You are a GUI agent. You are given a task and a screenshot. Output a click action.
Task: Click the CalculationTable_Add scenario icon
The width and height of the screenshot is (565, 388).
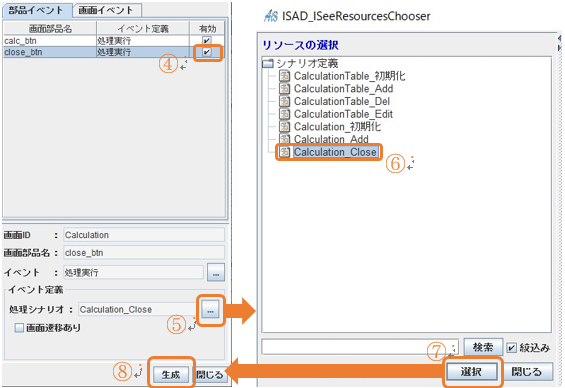pyautogui.click(x=285, y=89)
